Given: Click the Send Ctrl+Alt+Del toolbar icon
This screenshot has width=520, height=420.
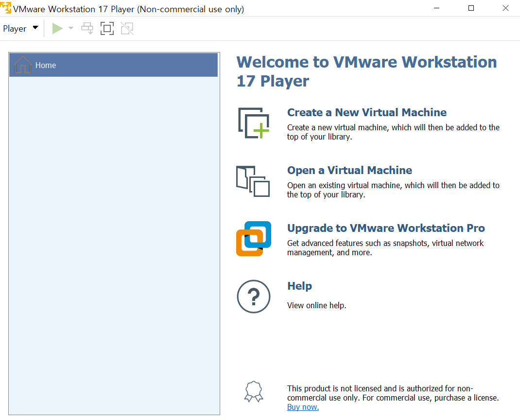Looking at the screenshot, I should coord(87,29).
